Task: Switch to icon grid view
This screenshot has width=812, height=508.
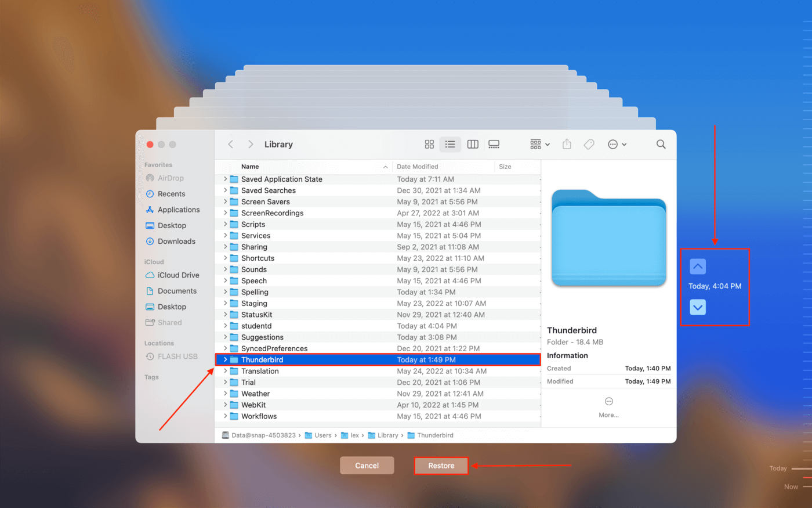Action: [x=429, y=145]
